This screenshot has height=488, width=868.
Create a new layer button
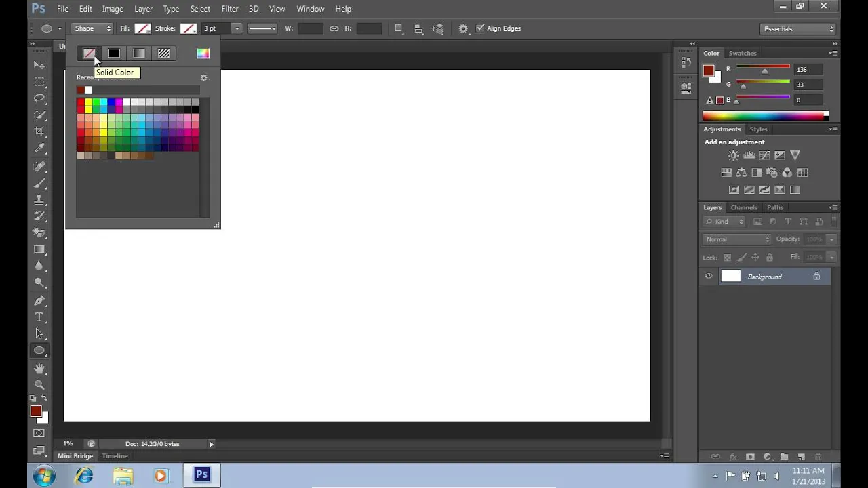[x=801, y=457]
